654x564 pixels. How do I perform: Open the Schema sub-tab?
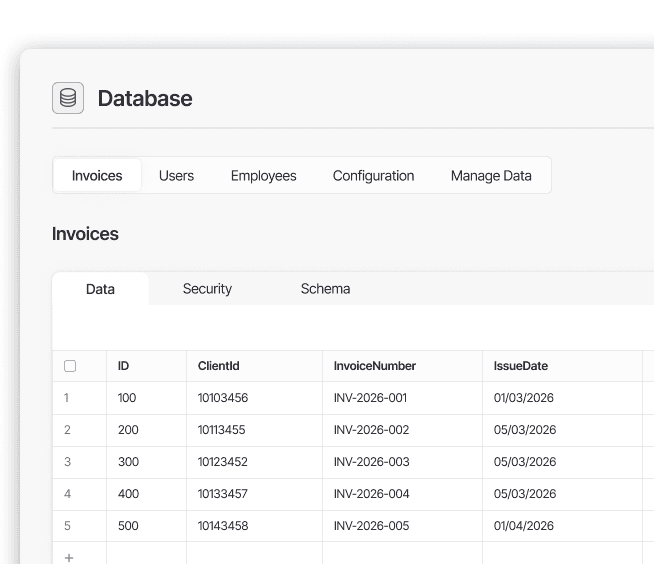tap(325, 289)
